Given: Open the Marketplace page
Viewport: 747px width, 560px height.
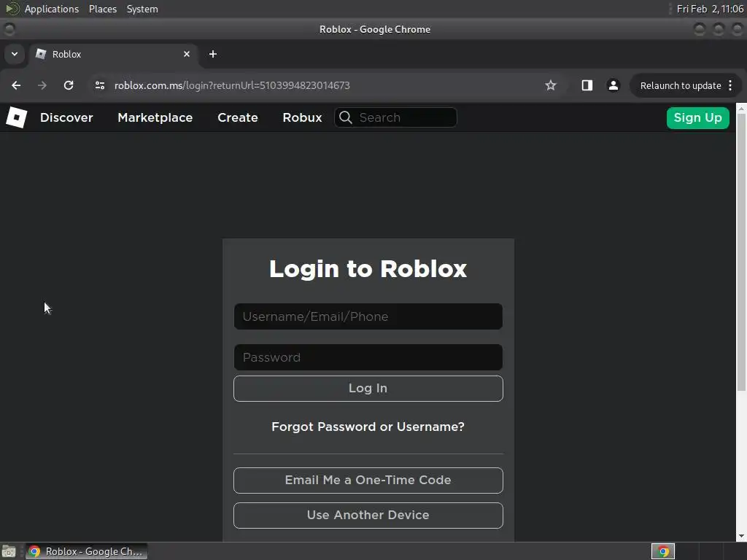Looking at the screenshot, I should [155, 117].
